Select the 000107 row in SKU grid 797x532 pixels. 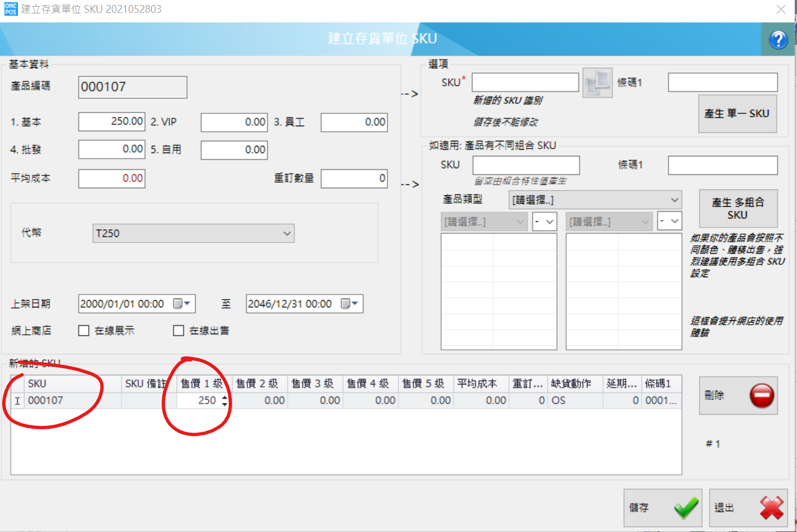tap(346, 401)
